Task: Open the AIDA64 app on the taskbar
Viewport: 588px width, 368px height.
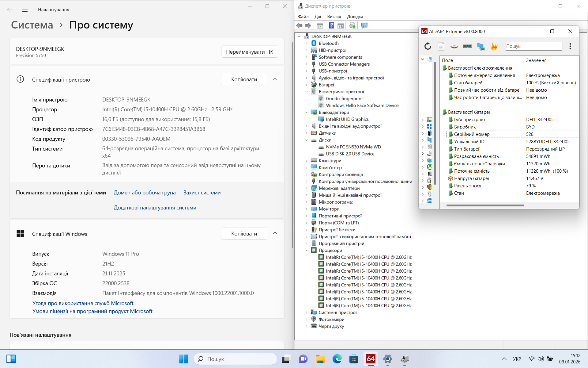Action: coord(371,359)
